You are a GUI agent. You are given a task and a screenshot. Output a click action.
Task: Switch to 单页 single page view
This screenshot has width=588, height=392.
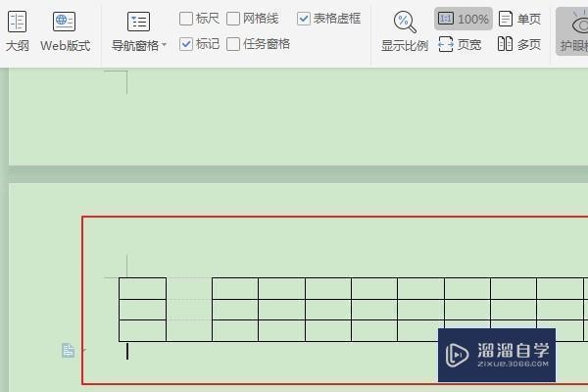coord(519,19)
